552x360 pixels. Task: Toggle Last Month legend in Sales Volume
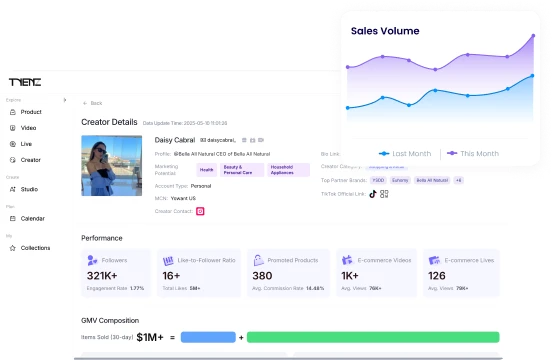point(405,153)
